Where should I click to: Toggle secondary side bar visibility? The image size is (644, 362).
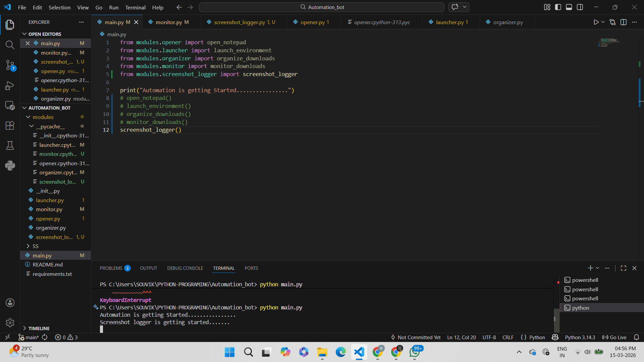coord(580,7)
